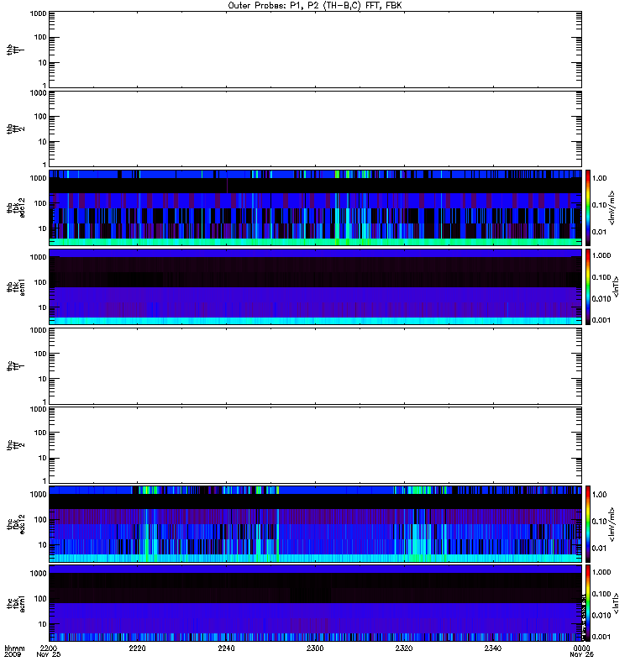Viewport: 630px width, 672px height.
Task: Select the thc fbk scm1 color bar
Action: click(588, 603)
